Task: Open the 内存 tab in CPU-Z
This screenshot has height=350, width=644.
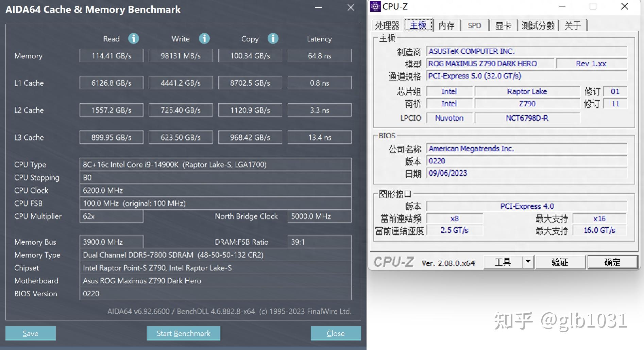Action: pyautogui.click(x=446, y=25)
